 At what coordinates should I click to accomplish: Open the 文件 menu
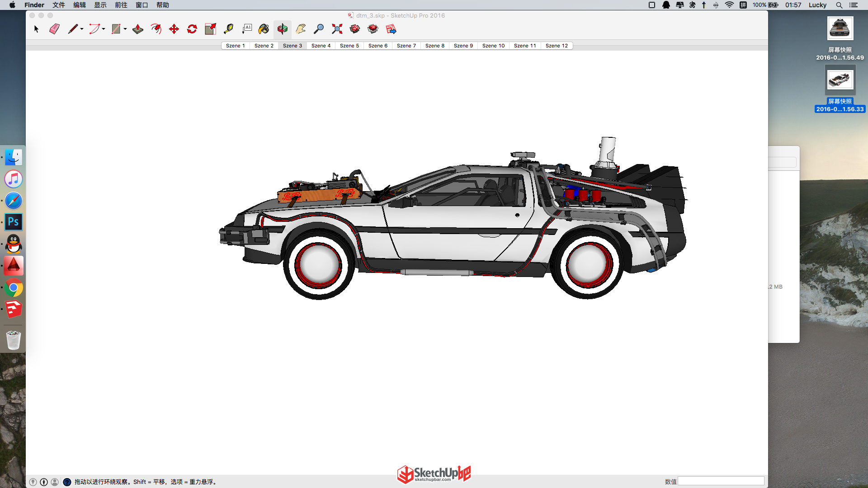pyautogui.click(x=59, y=5)
